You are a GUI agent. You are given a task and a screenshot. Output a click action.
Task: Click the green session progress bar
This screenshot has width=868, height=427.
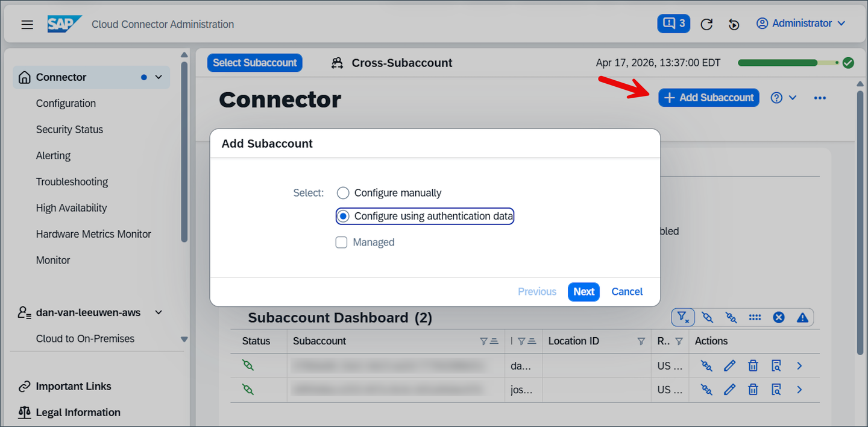pos(788,63)
